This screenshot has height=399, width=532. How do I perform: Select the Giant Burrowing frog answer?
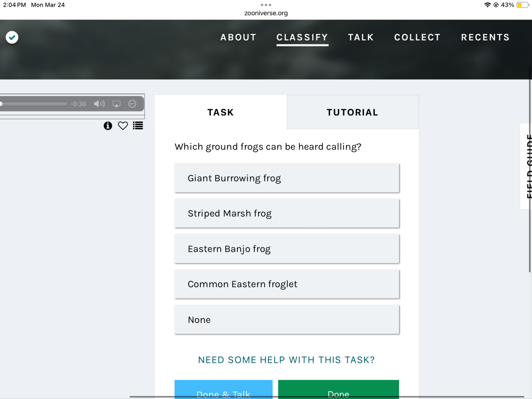(x=287, y=178)
